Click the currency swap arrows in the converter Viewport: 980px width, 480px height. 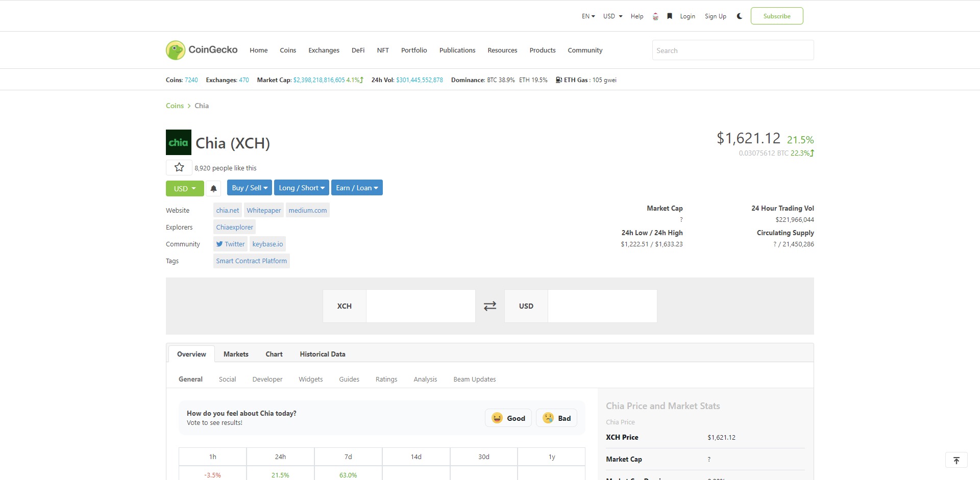click(489, 306)
